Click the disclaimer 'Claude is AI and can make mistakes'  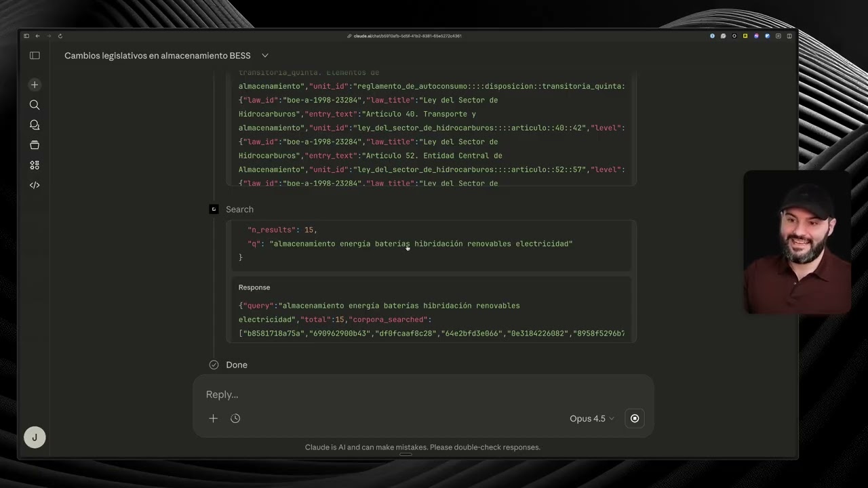click(422, 447)
